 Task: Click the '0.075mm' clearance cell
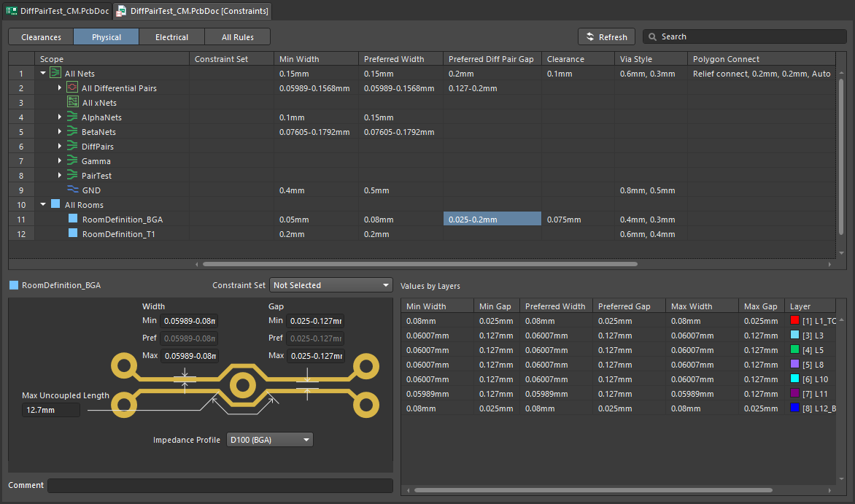(x=578, y=219)
